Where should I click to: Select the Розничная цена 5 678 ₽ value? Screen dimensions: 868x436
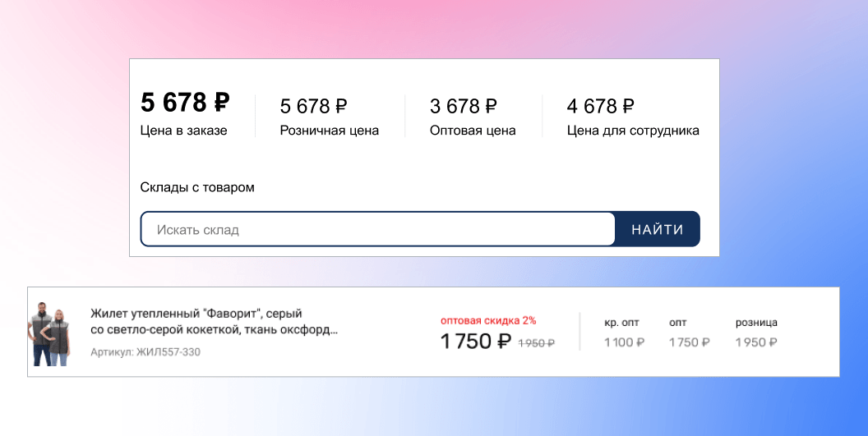click(313, 106)
